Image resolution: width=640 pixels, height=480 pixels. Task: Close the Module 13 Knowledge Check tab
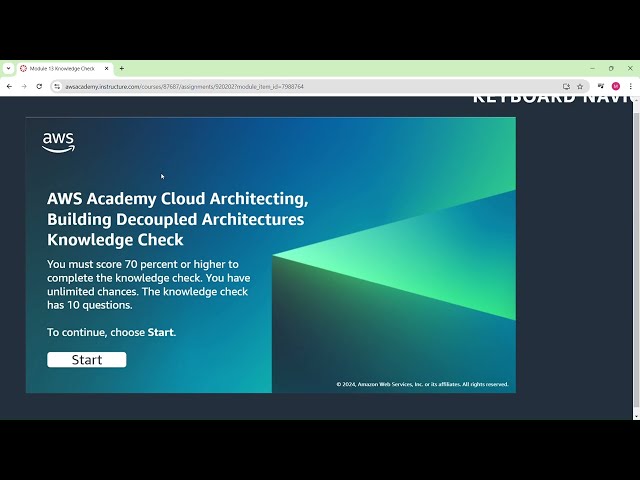(x=107, y=69)
